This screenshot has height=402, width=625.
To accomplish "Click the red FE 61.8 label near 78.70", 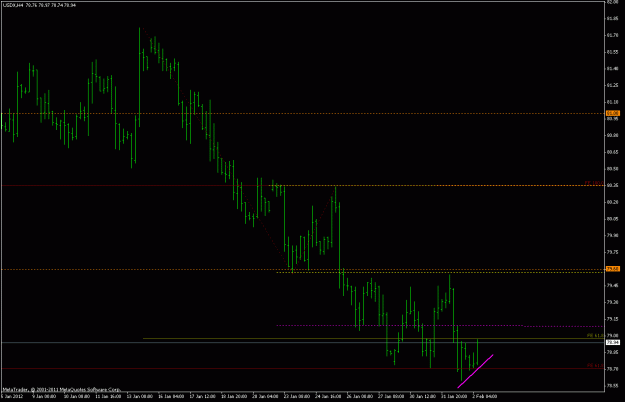I will coord(596,365).
